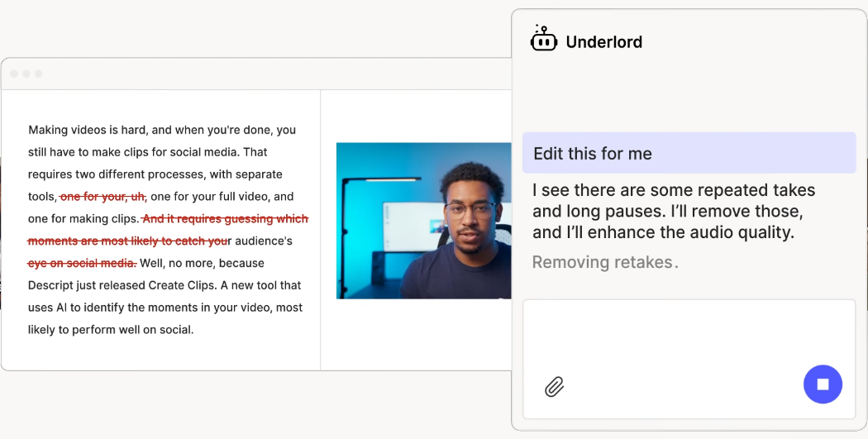The image size is (868, 439).
Task: Click the first gray window dot
Action: [14, 74]
